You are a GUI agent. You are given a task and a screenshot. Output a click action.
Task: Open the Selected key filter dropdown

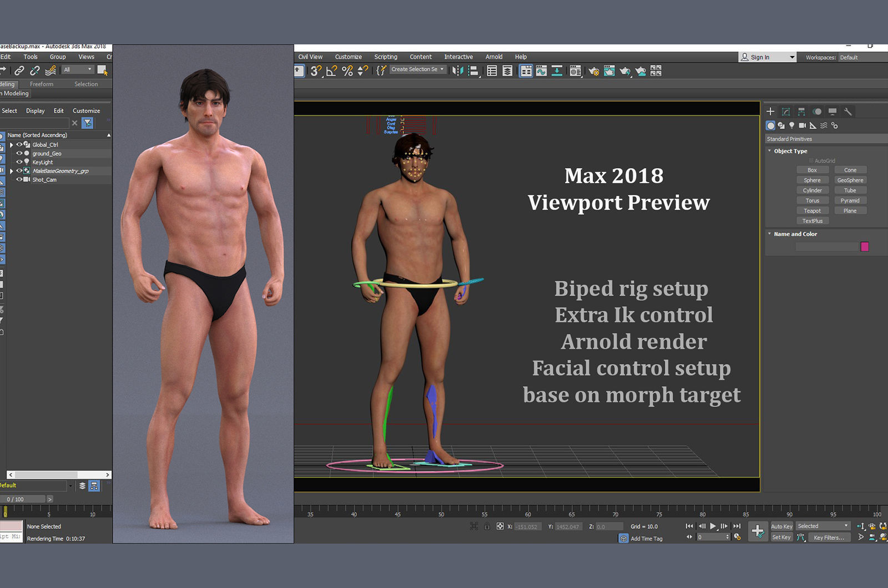pyautogui.click(x=823, y=526)
